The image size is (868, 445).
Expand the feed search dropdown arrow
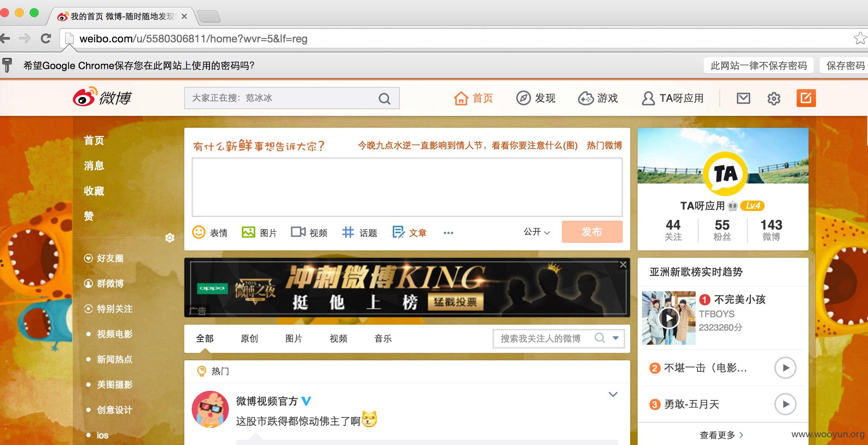(616, 338)
